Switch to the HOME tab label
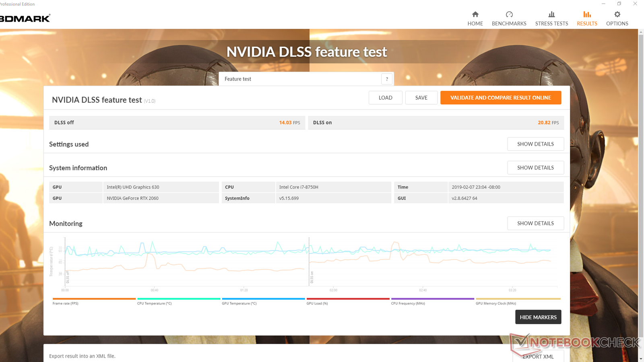The height and width of the screenshot is (362, 644). pos(475,24)
